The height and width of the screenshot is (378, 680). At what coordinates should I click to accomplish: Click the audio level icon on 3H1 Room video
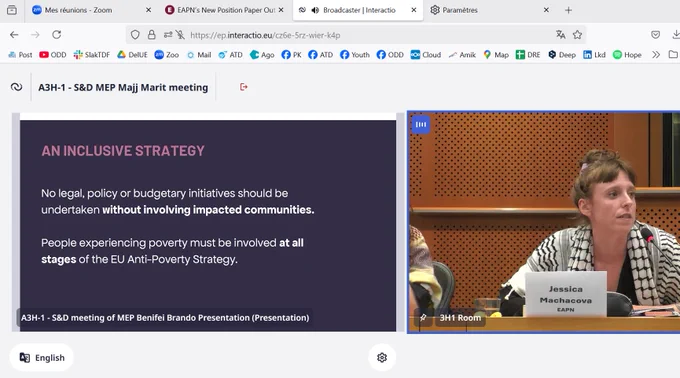[x=421, y=124]
